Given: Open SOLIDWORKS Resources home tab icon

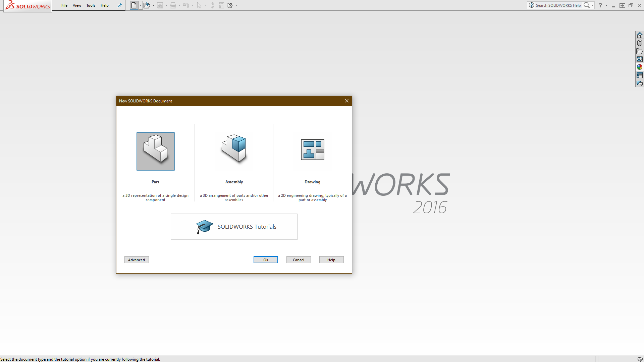Looking at the screenshot, I should pos(640,35).
